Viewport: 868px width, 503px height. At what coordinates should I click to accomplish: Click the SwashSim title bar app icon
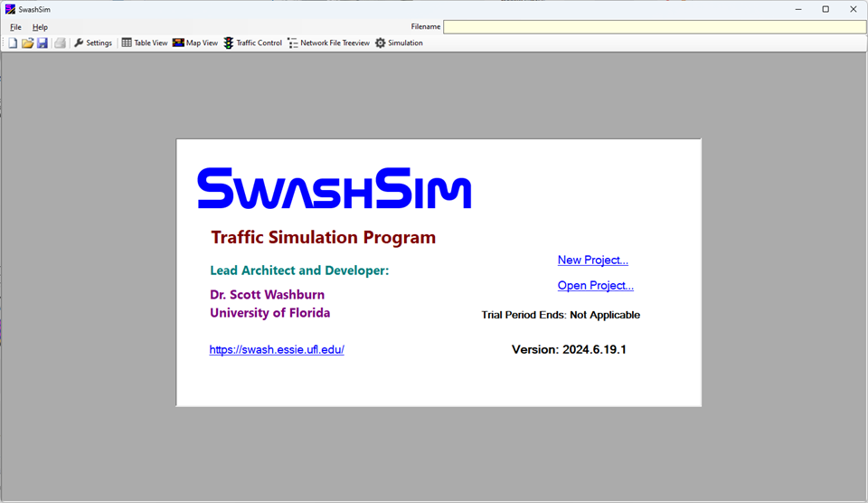(10, 9)
